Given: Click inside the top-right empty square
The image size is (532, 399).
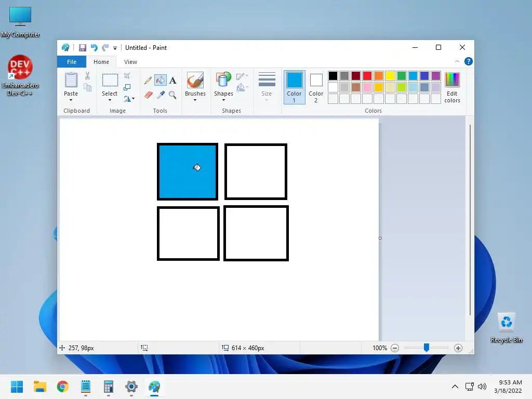Looking at the screenshot, I should point(256,171).
